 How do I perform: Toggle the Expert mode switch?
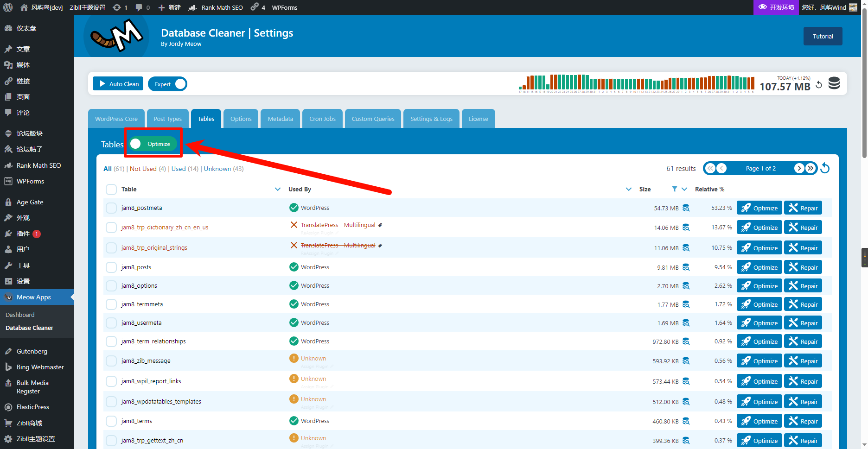167,84
